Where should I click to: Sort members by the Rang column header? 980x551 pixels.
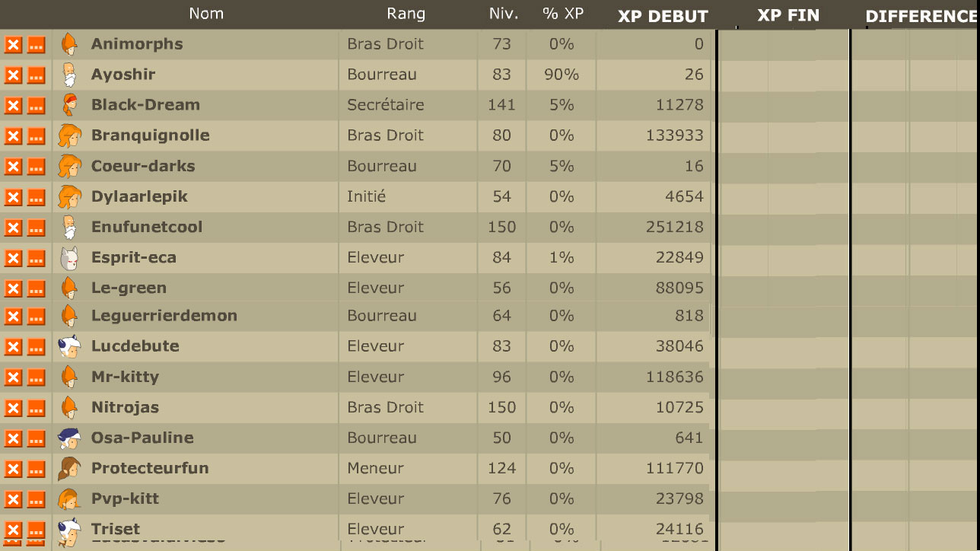point(406,14)
